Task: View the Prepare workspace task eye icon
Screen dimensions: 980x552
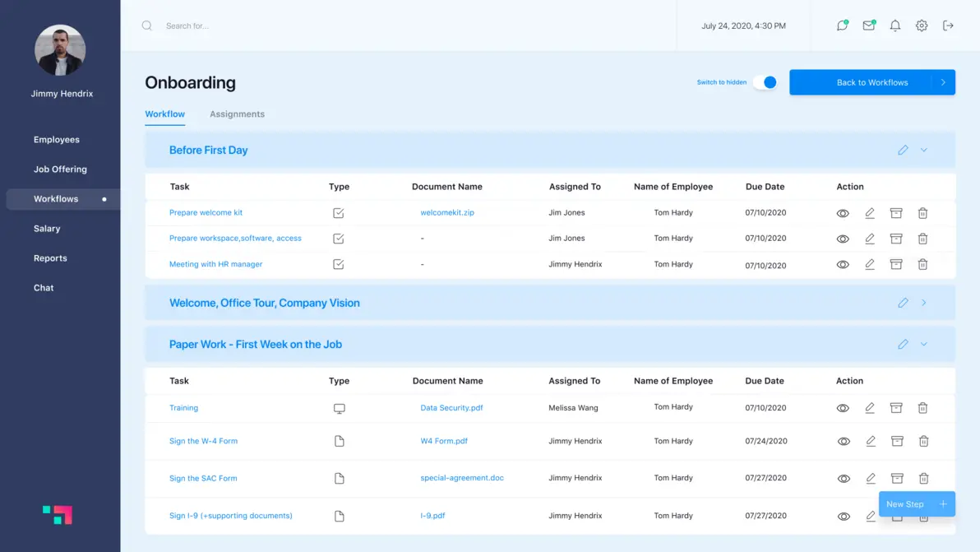Action: tap(843, 239)
